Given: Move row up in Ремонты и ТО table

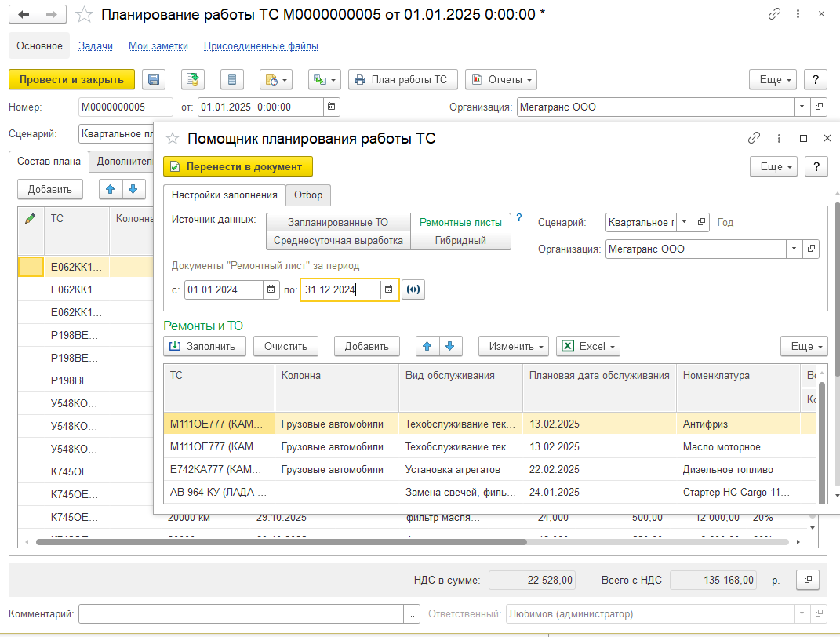Looking at the screenshot, I should point(427,346).
